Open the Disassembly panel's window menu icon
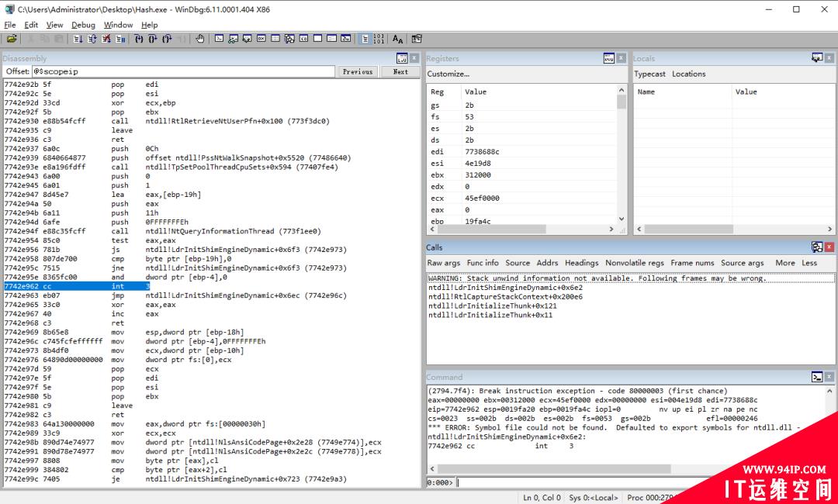Viewport: 838px width, 504px height. click(x=402, y=58)
